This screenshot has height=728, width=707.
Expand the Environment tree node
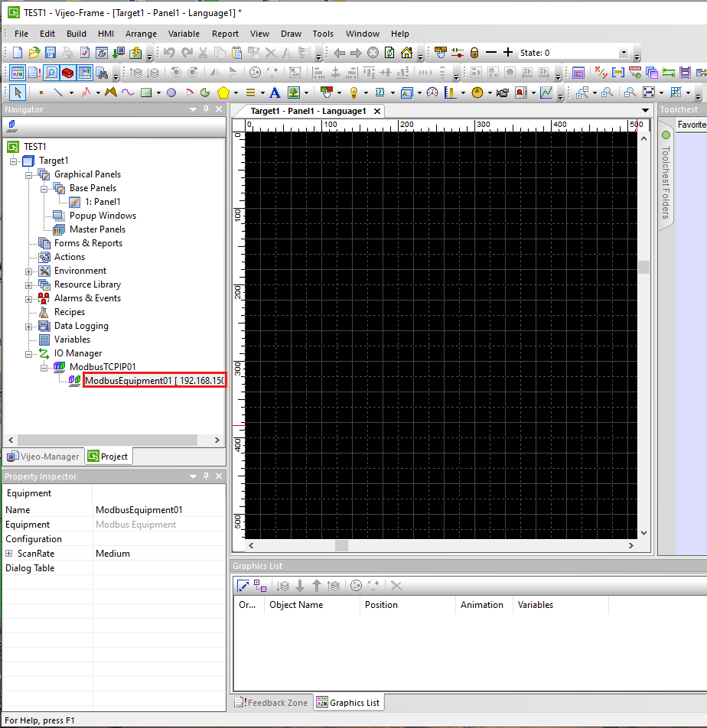click(29, 271)
